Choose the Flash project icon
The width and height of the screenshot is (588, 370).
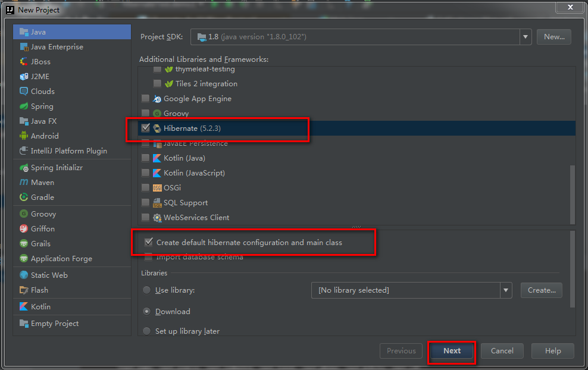[24, 290]
